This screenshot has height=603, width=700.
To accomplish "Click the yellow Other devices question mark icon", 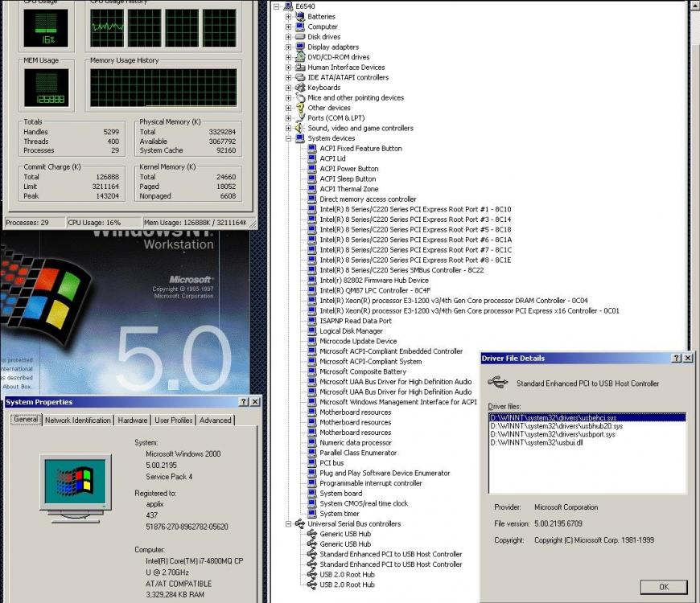I will (x=300, y=108).
